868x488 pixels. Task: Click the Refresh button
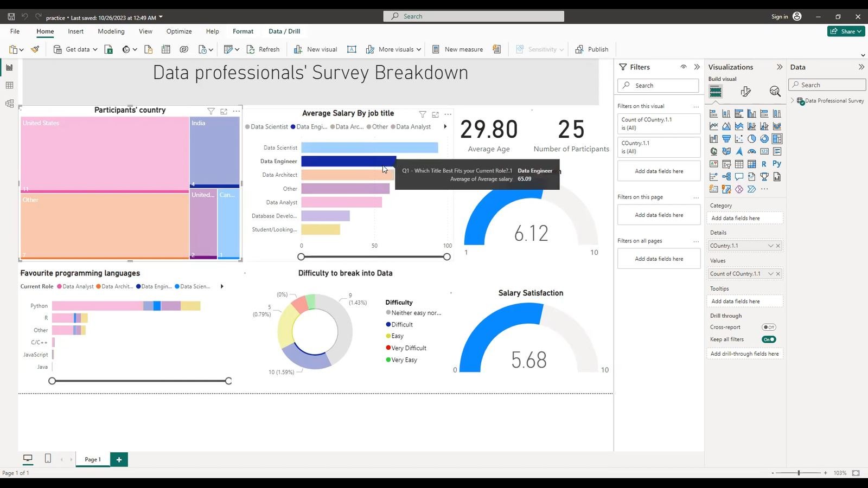pos(263,49)
